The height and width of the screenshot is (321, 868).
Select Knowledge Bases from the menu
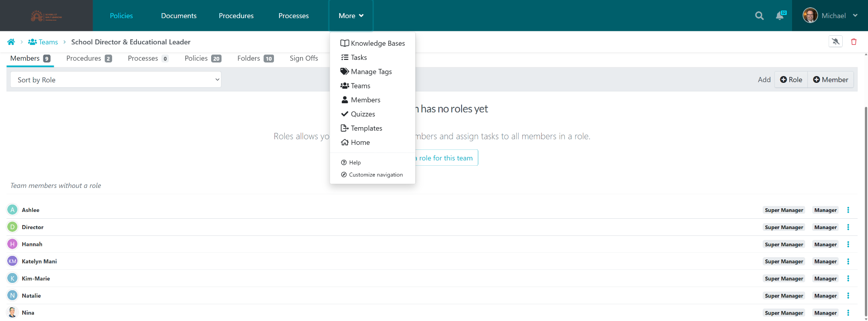click(x=373, y=43)
